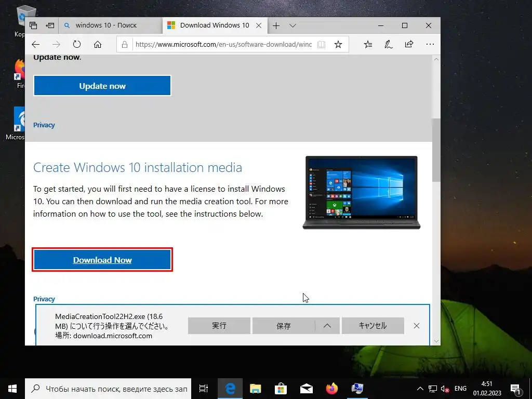Open the Mail app from taskbar
Image resolution: width=532 pixels, height=399 pixels.
307,389
